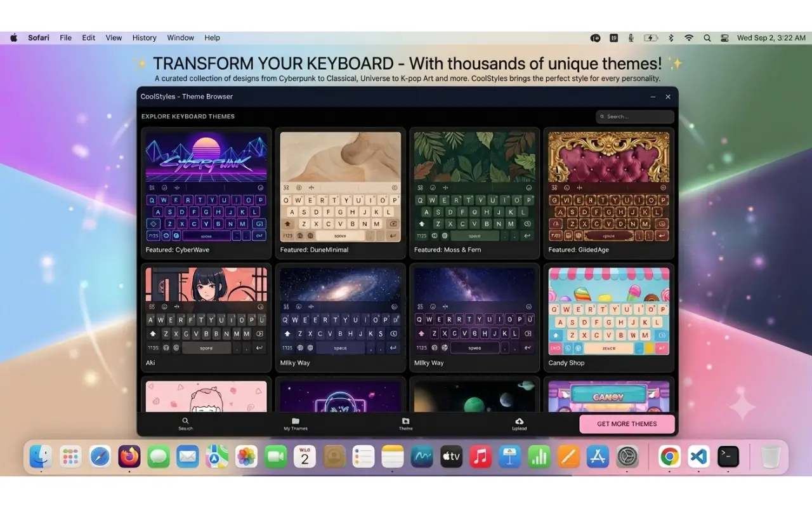The image size is (812, 508).
Task: Open Maps from the Dock
Action: 217,456
